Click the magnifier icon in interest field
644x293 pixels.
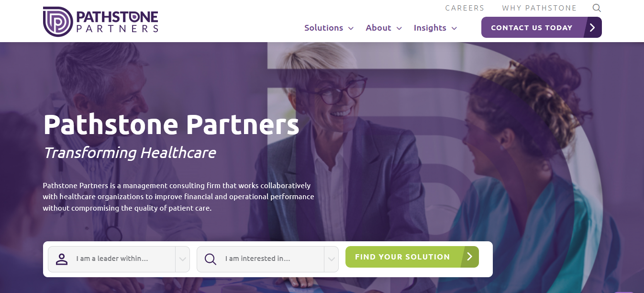coord(211,259)
